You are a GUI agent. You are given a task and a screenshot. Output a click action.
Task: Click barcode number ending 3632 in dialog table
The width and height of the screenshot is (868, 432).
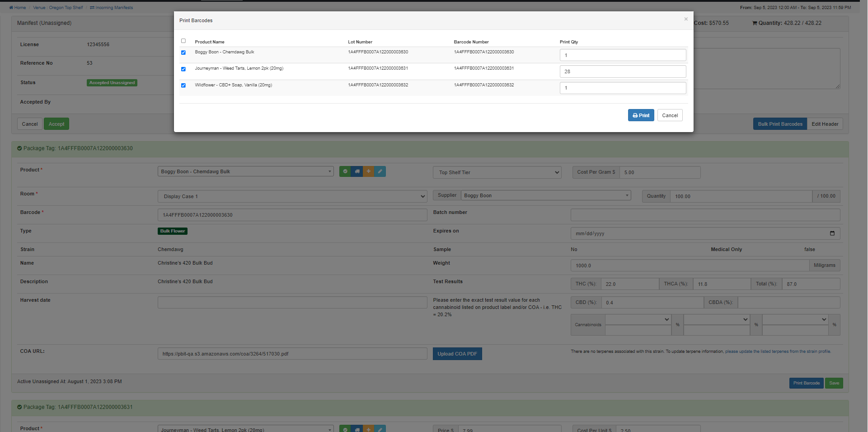click(484, 85)
